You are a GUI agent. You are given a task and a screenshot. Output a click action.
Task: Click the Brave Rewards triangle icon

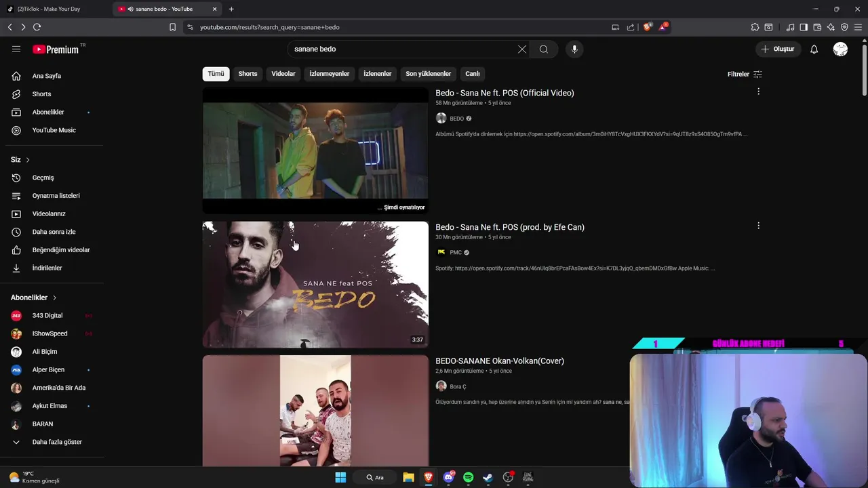663,27
